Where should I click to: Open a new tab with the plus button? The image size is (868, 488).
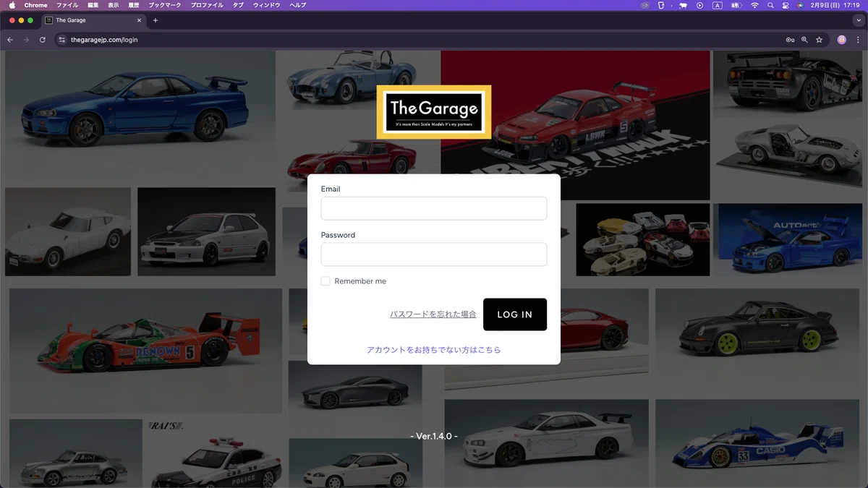coord(156,20)
